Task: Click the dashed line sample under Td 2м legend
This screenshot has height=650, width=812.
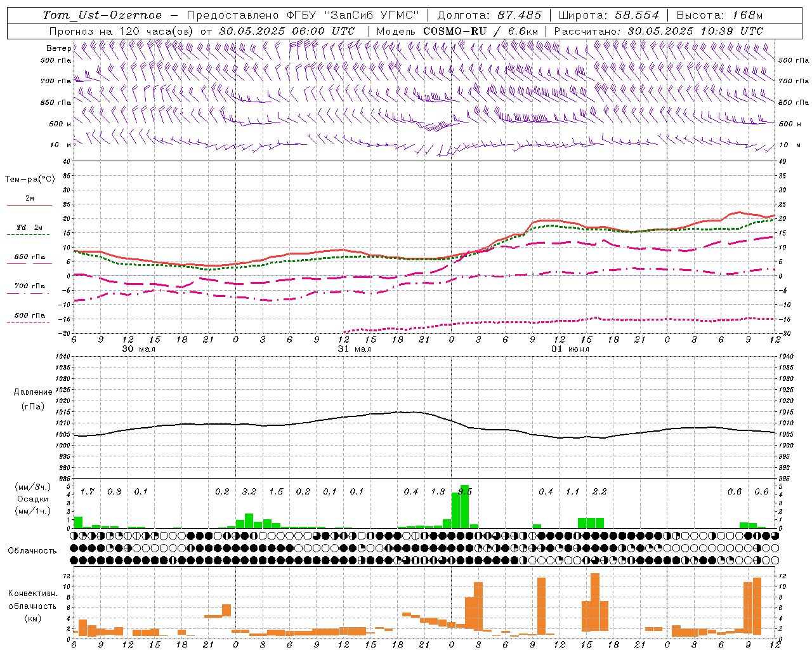Action: pos(29,235)
